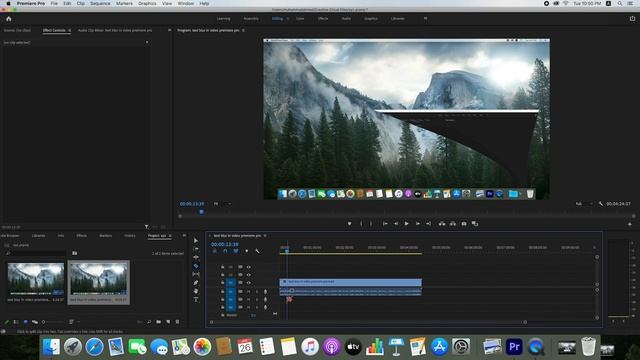Open timeline display settings wrench
640x360 pixels.
click(257, 251)
